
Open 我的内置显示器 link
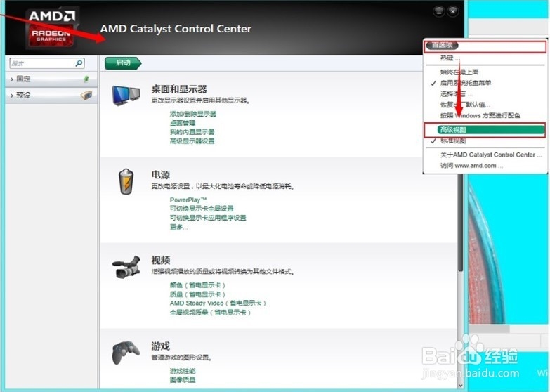coord(192,132)
